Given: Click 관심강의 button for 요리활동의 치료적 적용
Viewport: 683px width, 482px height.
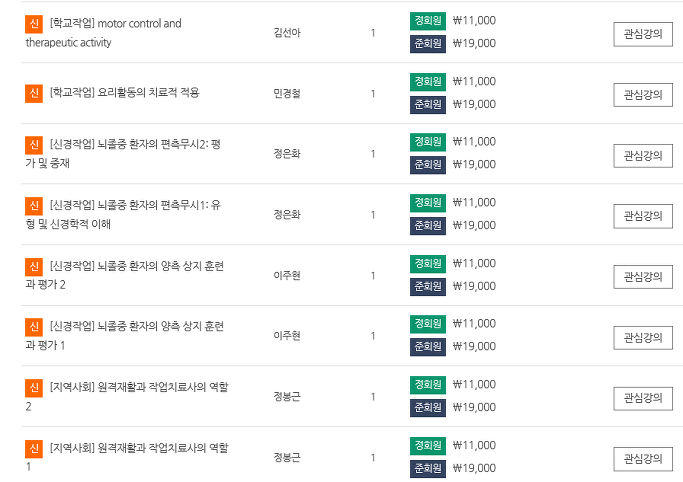Looking at the screenshot, I should click(643, 95).
